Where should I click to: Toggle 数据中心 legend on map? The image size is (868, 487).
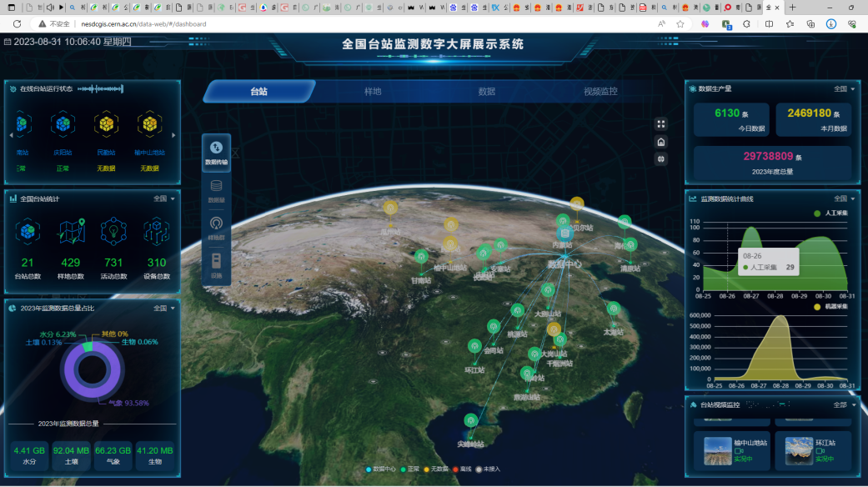click(x=381, y=469)
